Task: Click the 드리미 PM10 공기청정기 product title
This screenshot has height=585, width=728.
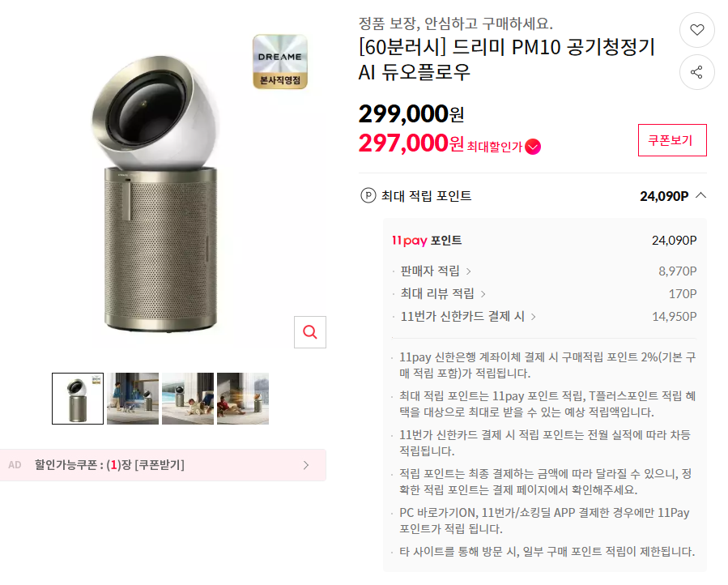Action: [506, 59]
